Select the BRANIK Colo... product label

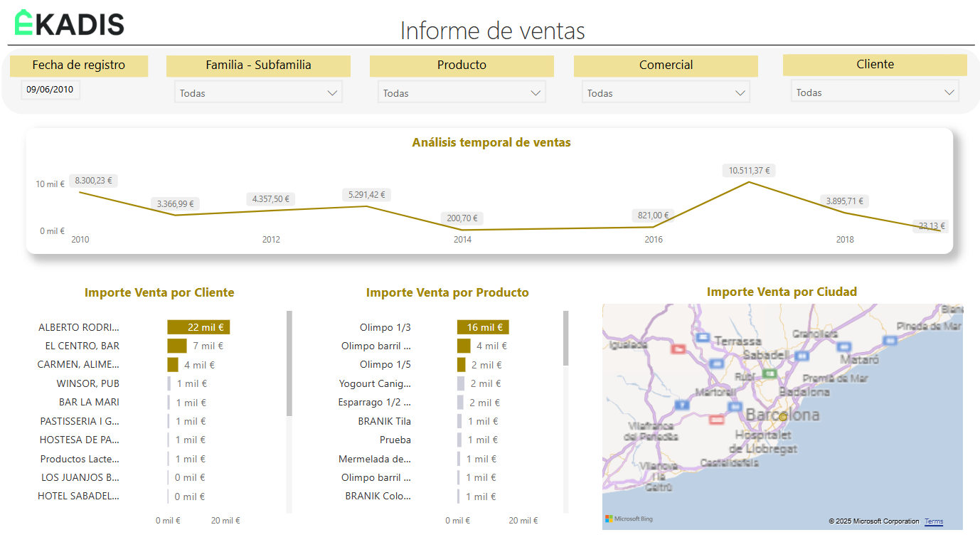point(378,497)
